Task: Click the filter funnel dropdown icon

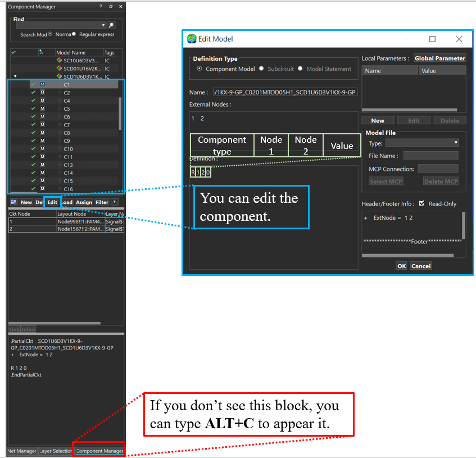Action: coord(115,202)
